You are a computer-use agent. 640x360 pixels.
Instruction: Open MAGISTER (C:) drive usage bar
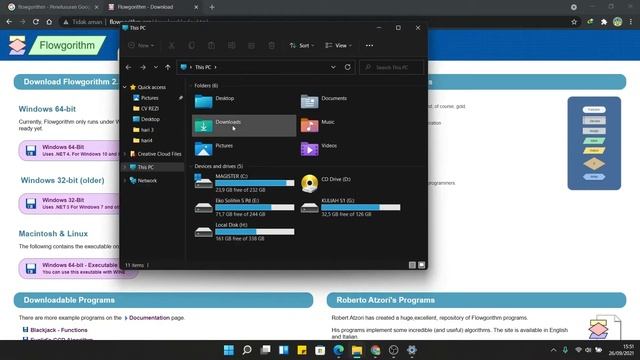pyautogui.click(x=255, y=183)
